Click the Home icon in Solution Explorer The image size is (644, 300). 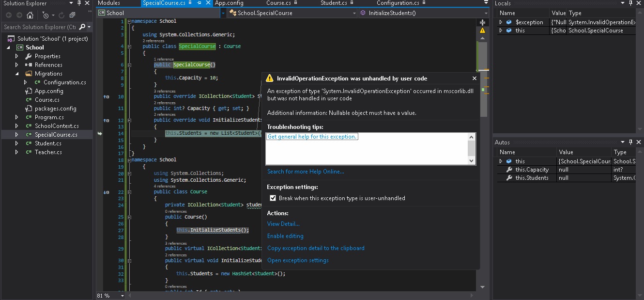point(30,15)
